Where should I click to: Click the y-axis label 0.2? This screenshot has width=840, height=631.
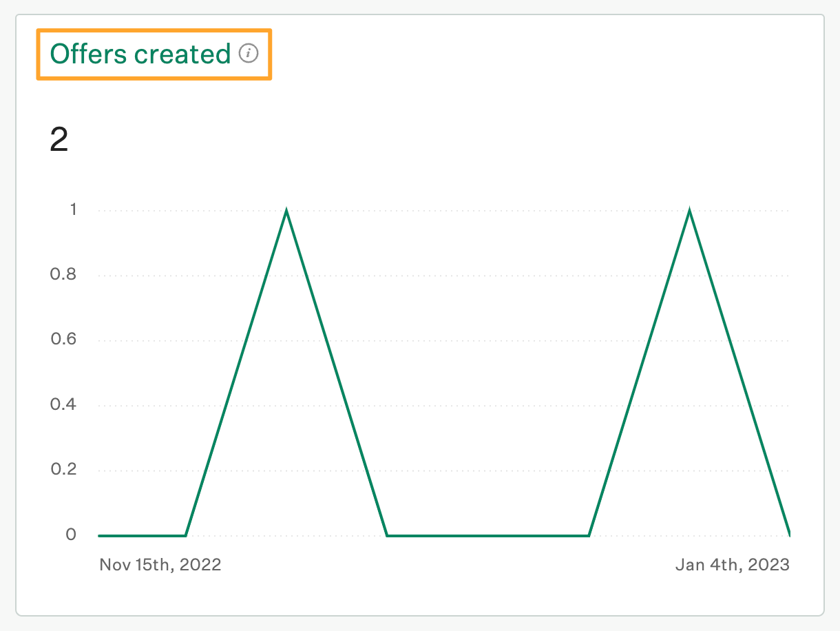[x=63, y=470]
